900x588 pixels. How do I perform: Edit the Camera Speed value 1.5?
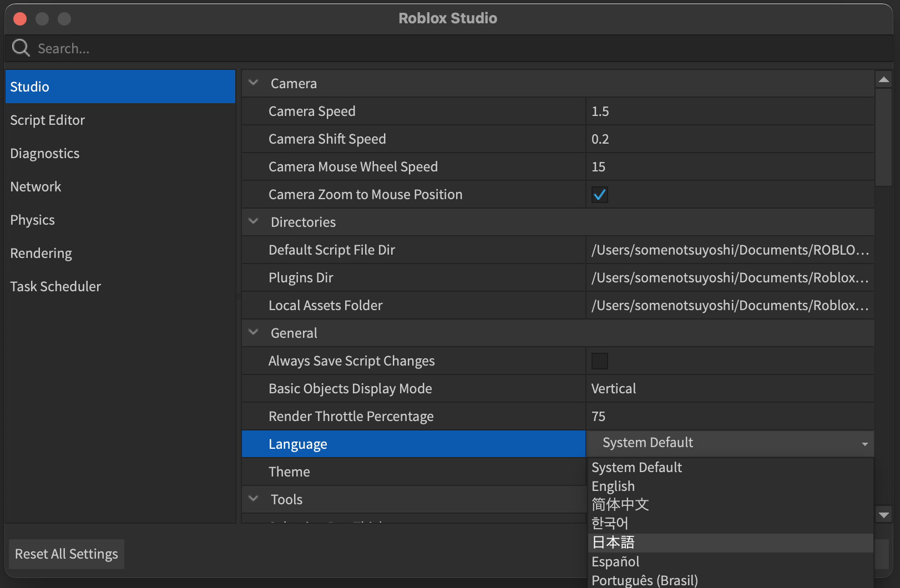click(730, 111)
